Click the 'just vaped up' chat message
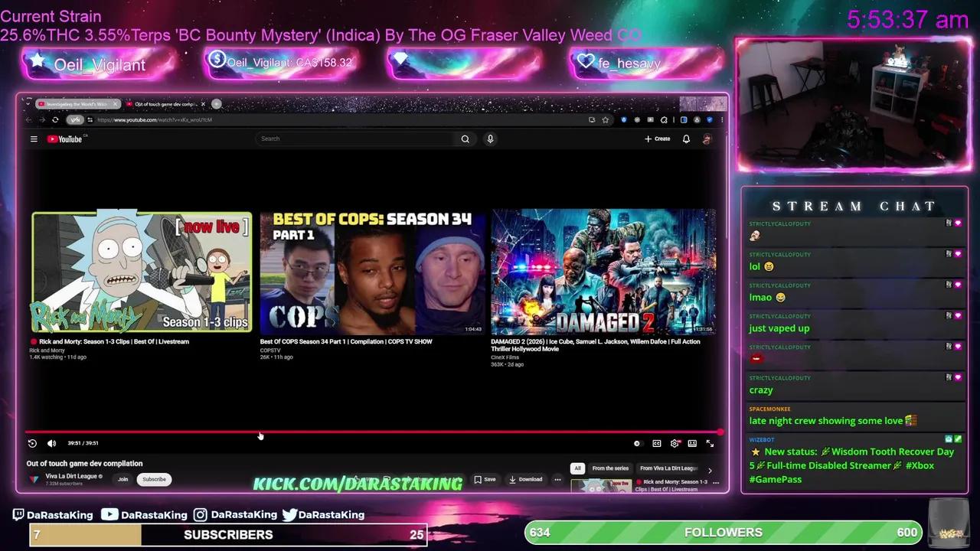The image size is (980, 551). pos(779,328)
